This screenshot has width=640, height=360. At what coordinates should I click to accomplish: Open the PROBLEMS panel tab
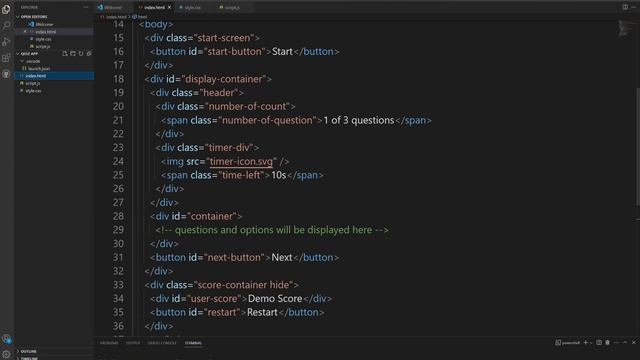tap(109, 343)
